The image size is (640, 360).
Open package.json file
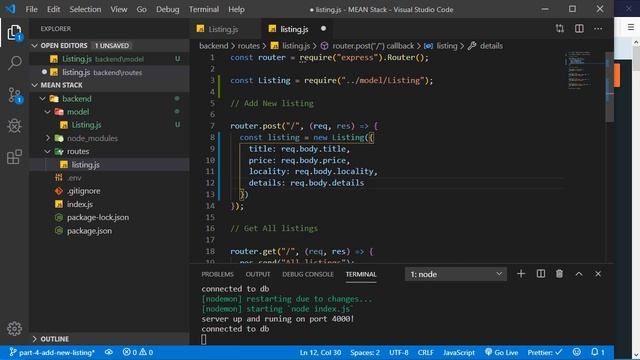(89, 231)
